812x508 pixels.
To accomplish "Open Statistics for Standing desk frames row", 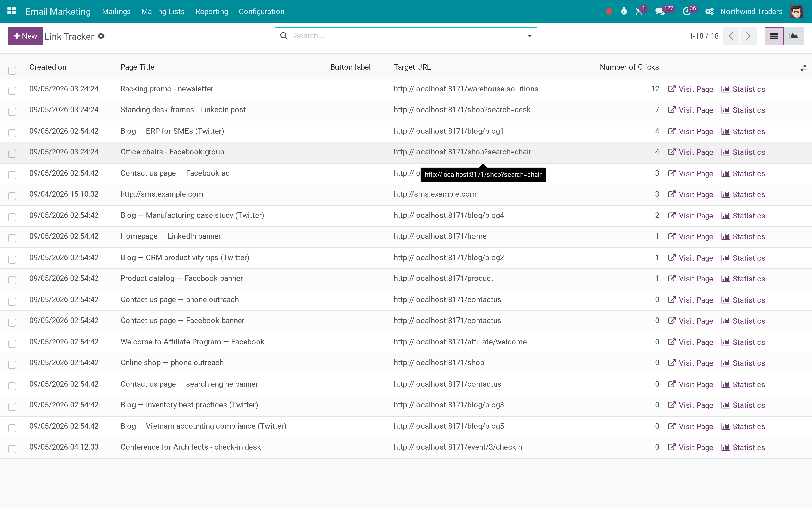I will pos(743,110).
